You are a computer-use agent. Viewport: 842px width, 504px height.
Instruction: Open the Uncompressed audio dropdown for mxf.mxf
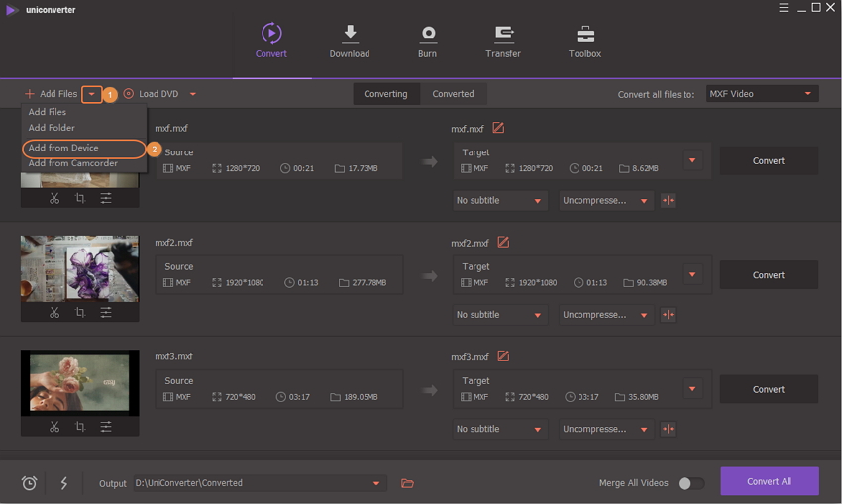605,200
